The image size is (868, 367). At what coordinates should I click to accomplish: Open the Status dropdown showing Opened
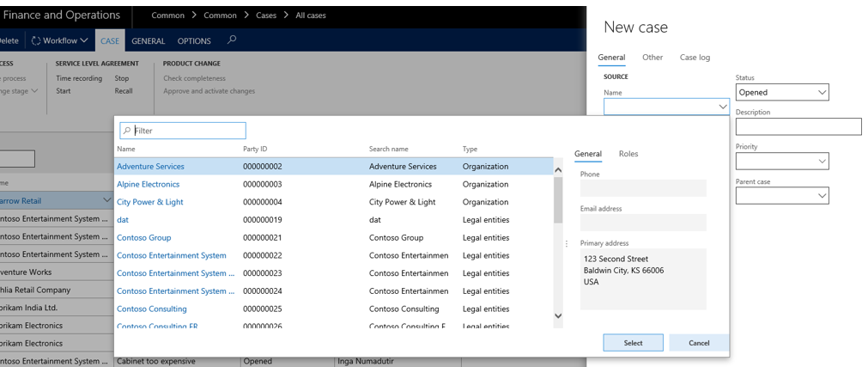781,92
